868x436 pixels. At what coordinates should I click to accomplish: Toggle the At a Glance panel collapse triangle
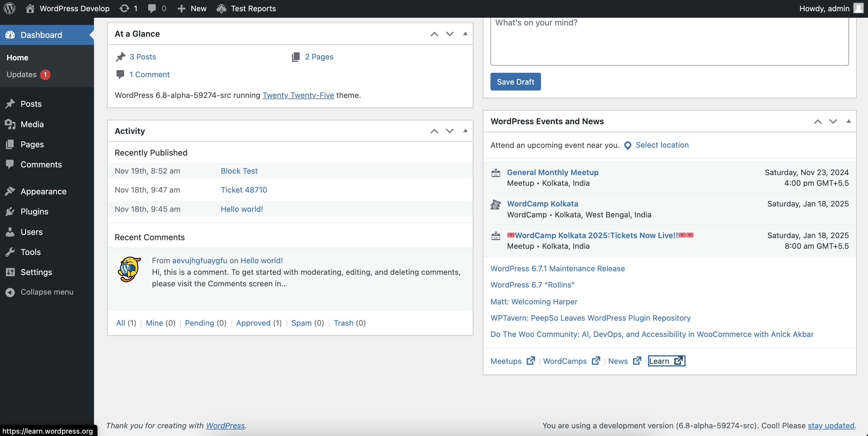465,33
